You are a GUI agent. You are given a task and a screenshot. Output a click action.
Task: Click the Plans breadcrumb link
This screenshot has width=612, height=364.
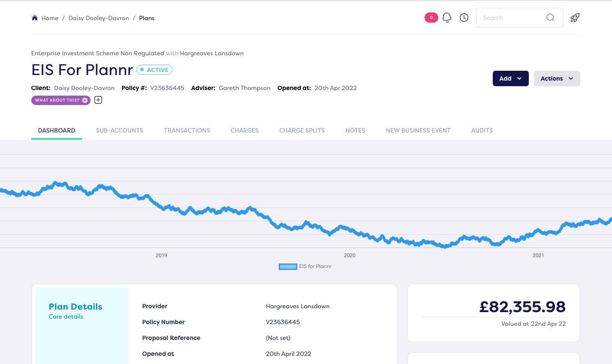(x=147, y=18)
